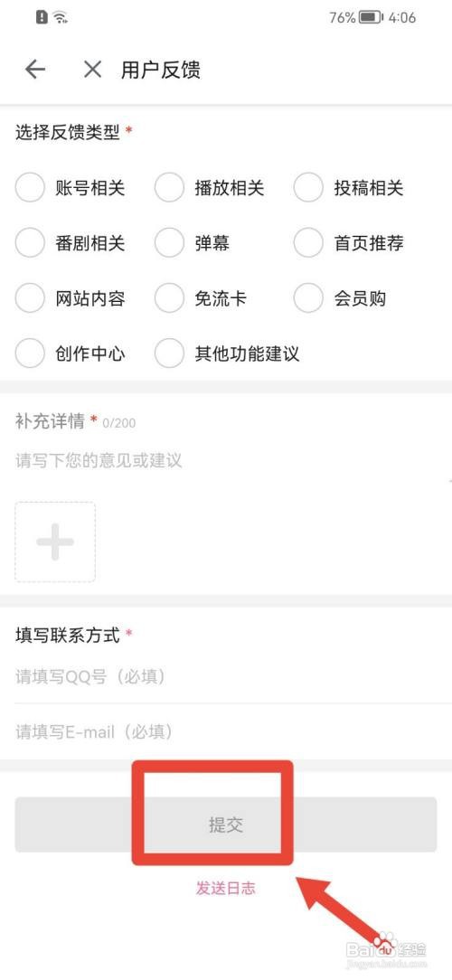Close the feedback page with X icon
Image resolution: width=452 pixels, height=980 pixels.
coord(92,70)
